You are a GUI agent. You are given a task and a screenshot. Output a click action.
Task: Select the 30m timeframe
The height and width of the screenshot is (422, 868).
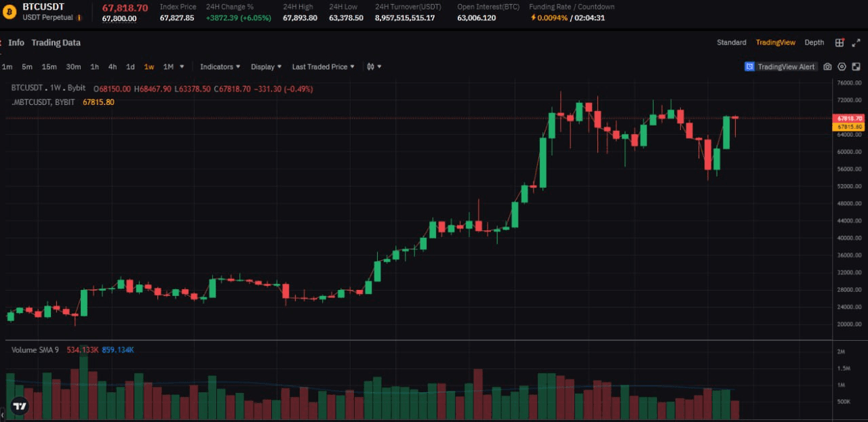pyautogui.click(x=73, y=67)
